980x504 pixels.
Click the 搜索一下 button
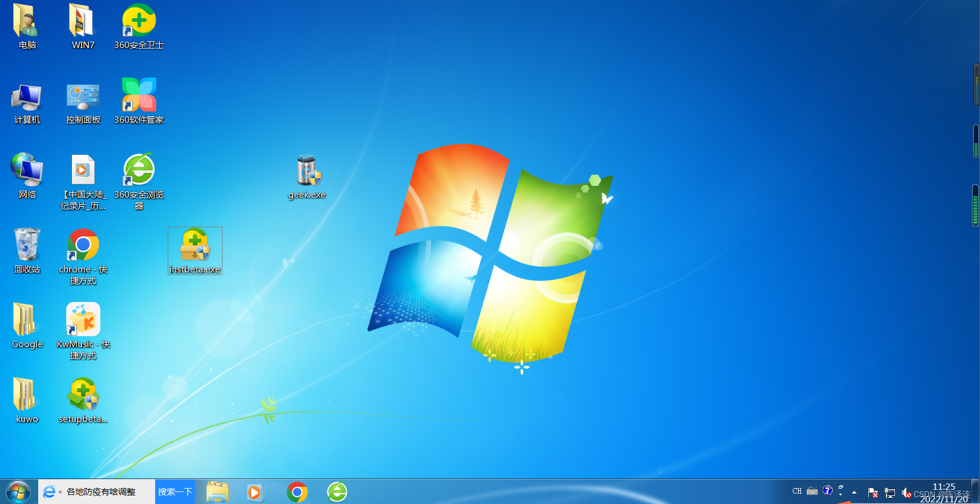pyautogui.click(x=175, y=491)
